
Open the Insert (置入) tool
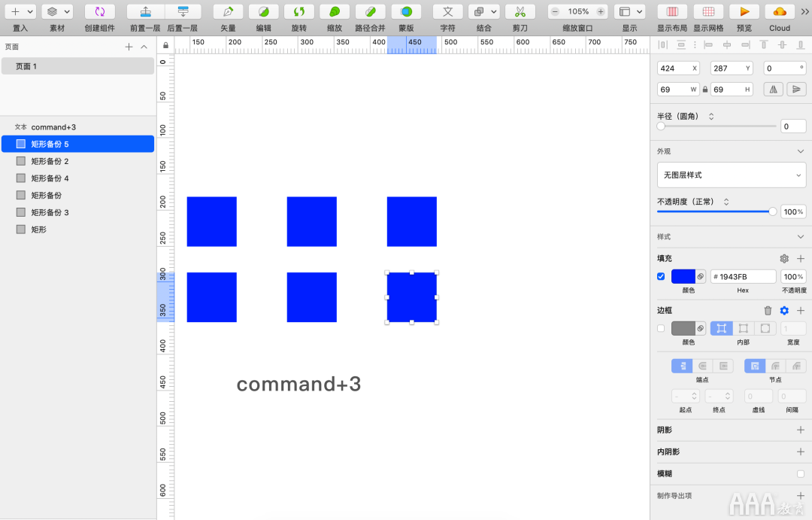tap(15, 11)
